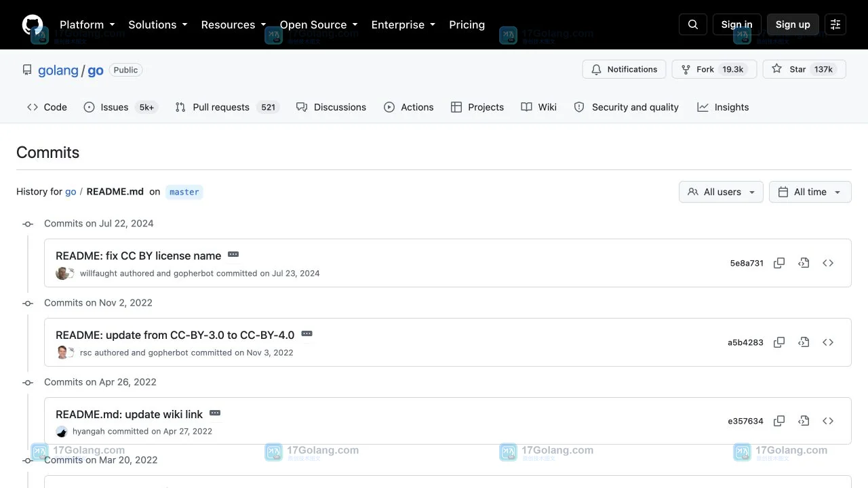Click the Notifications button
Viewport: 868px width, 488px height.
click(x=624, y=69)
